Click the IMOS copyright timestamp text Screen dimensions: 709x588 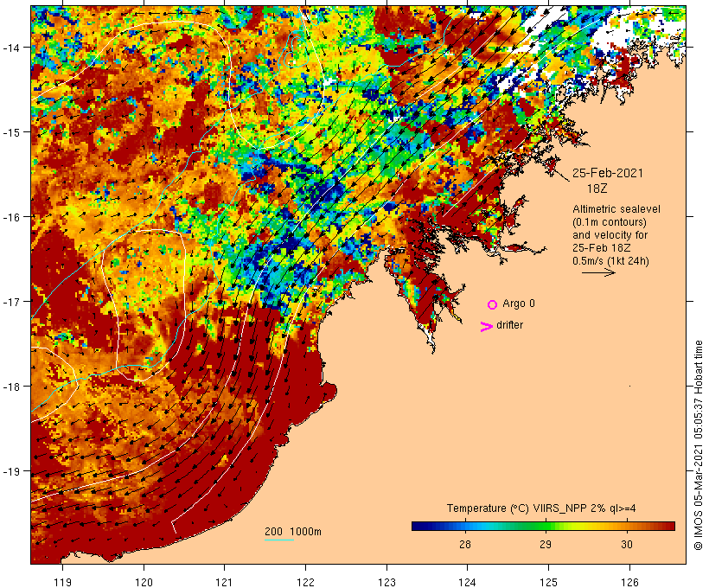pyautogui.click(x=698, y=445)
